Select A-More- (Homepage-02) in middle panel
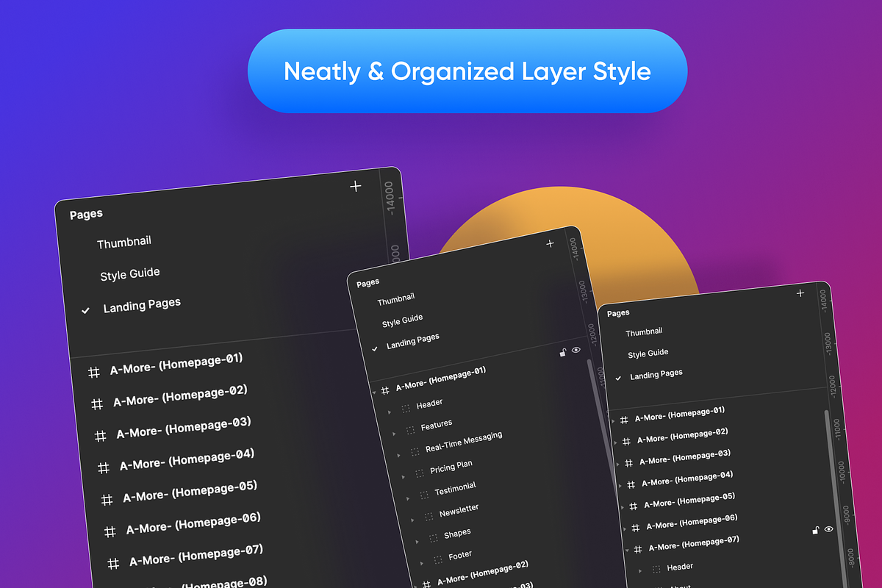 coord(482,573)
